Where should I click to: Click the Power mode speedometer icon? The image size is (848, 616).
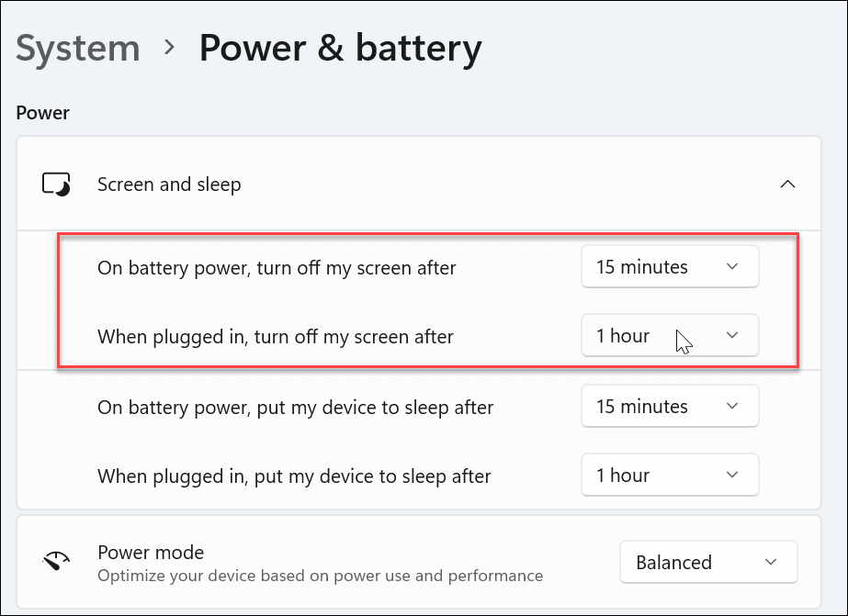pyautogui.click(x=59, y=557)
